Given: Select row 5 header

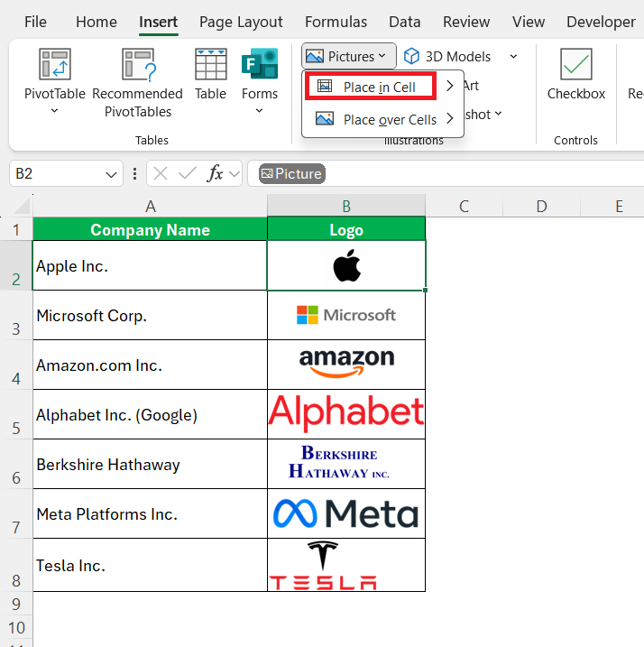Looking at the screenshot, I should click(x=16, y=415).
